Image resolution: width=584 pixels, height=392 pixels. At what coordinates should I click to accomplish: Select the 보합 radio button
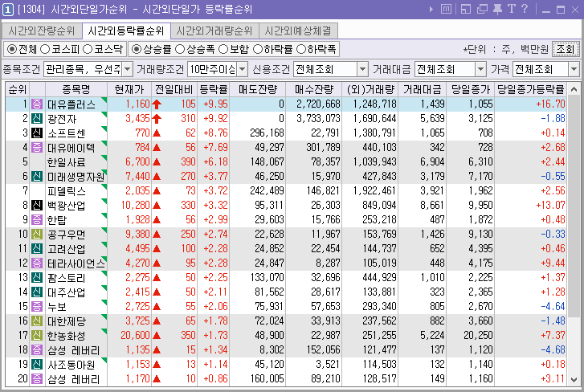tap(223, 49)
